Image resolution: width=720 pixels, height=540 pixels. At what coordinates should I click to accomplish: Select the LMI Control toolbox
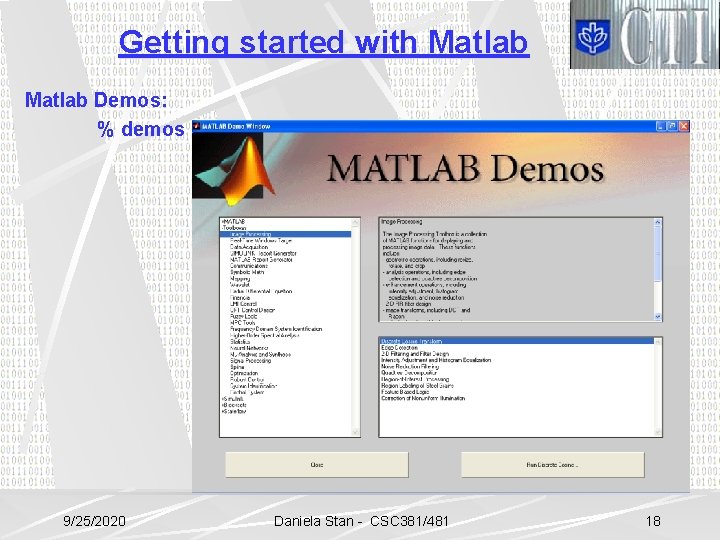[243, 304]
